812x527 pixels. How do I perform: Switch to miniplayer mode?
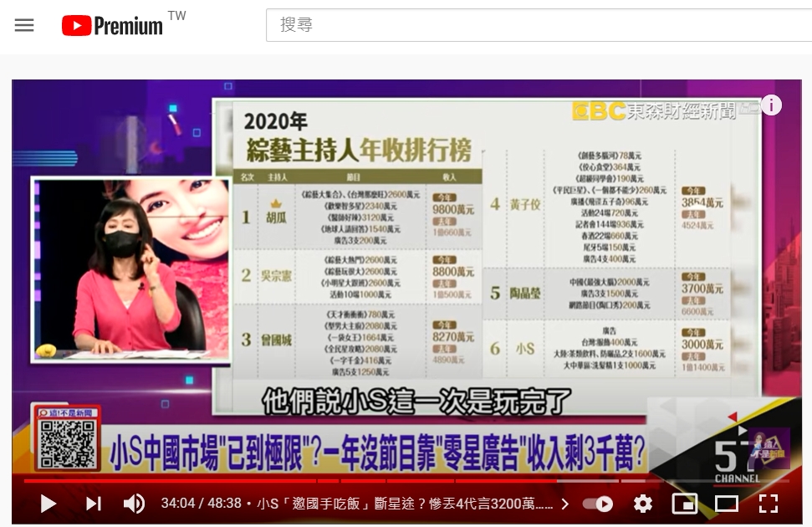tap(684, 504)
